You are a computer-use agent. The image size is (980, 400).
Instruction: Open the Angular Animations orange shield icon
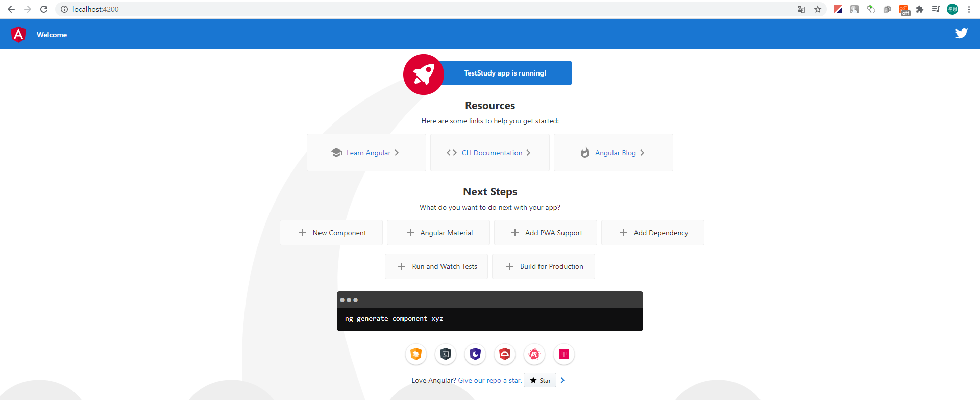pyautogui.click(x=416, y=354)
